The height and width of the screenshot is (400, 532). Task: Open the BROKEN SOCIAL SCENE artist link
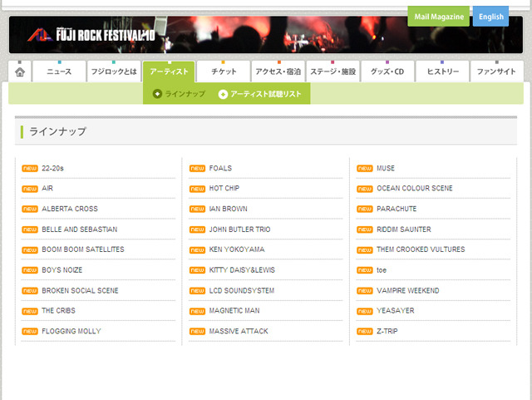click(80, 290)
